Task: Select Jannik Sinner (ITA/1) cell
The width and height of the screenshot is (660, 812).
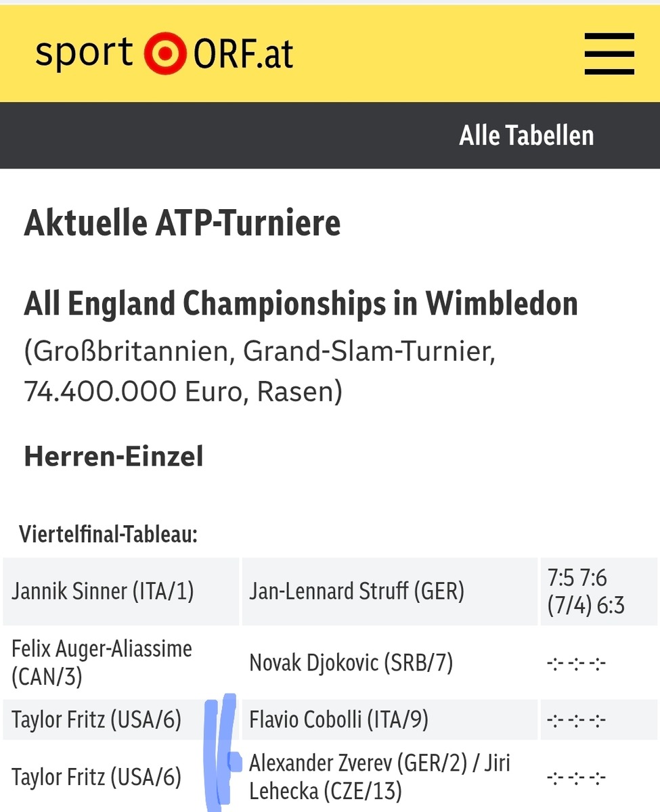Action: 121,591
